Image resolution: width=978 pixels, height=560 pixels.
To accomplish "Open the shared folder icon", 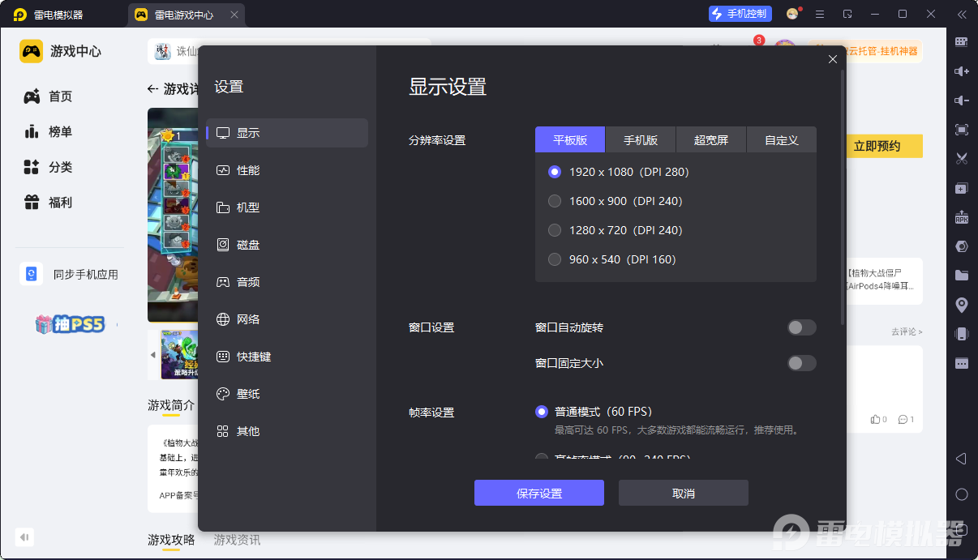I will (x=962, y=276).
